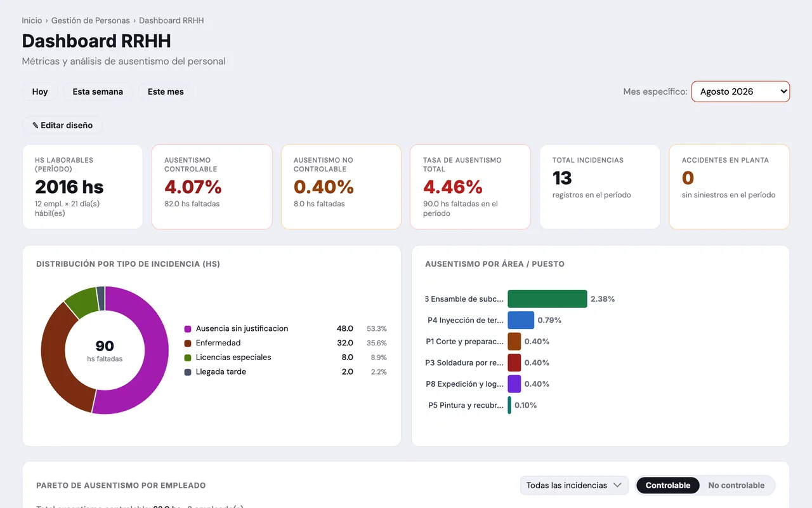Image resolution: width=812 pixels, height=508 pixels.
Task: Click the brown Enfermedad legend swatch
Action: pos(188,344)
